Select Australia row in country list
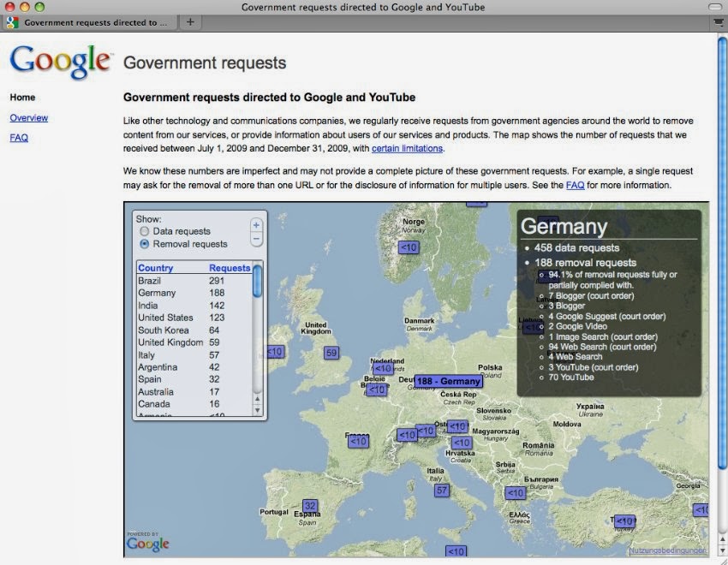Image resolution: width=728 pixels, height=565 pixels. click(194, 391)
